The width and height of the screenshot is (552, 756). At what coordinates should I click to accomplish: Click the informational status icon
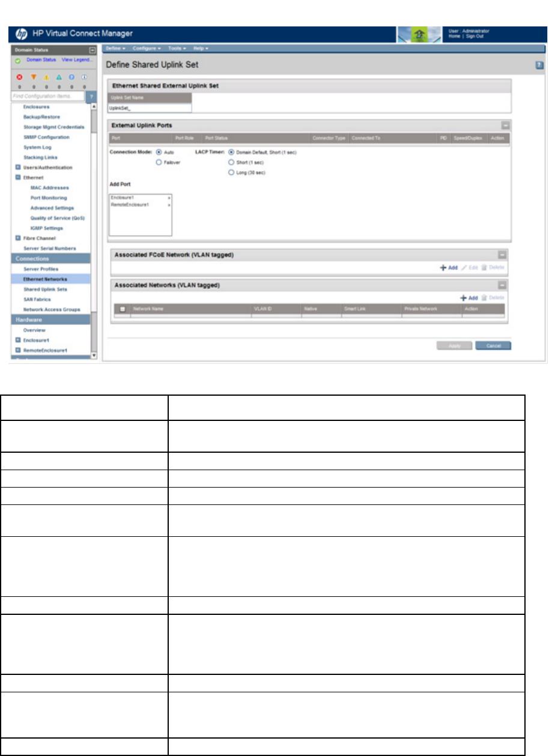point(85,77)
